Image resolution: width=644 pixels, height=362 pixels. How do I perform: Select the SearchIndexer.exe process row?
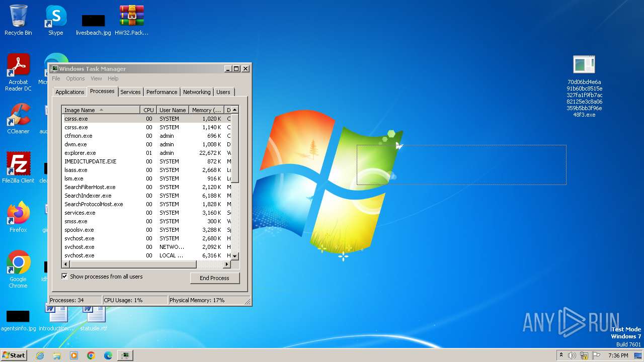click(x=146, y=196)
